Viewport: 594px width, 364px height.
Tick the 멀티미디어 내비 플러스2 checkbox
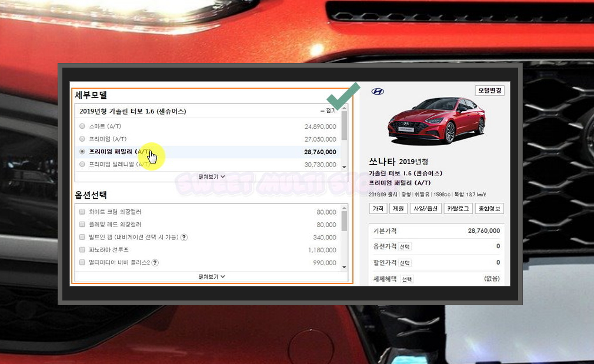tap(82, 262)
